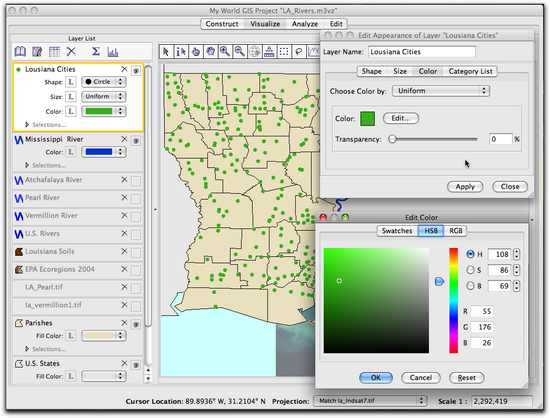Screen dimensions: 550x418
Task: Click the histogram chart icon
Action: (x=113, y=52)
